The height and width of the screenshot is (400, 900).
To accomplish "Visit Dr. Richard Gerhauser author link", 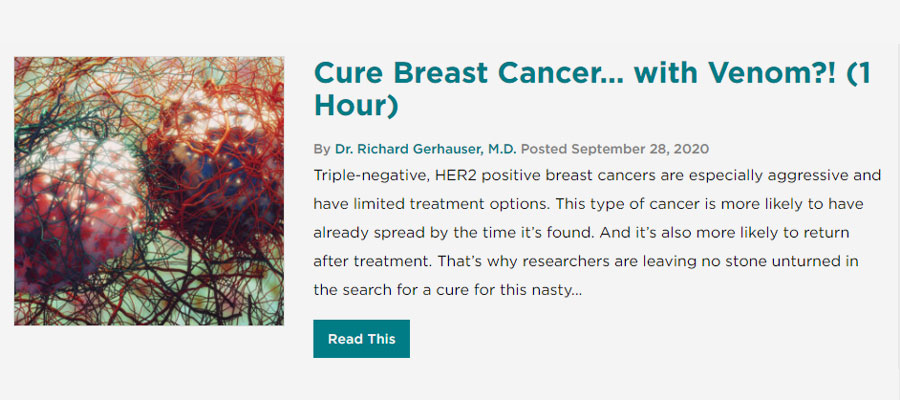I will click(x=426, y=149).
